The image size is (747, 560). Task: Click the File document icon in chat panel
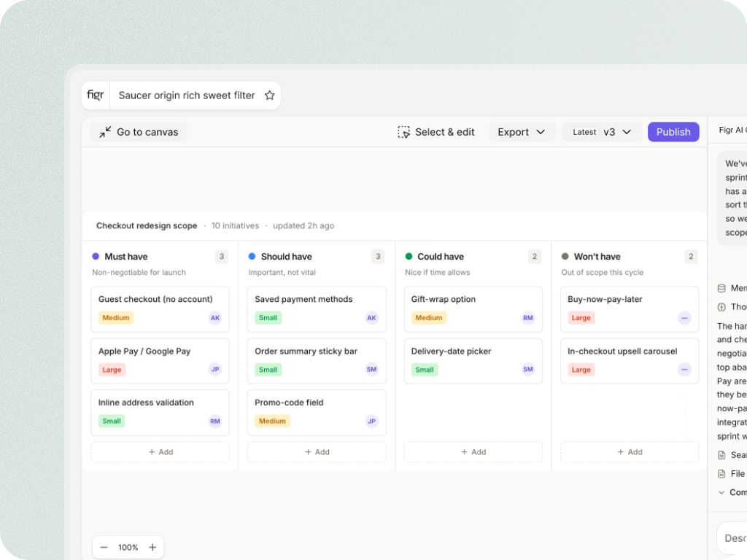pos(721,474)
